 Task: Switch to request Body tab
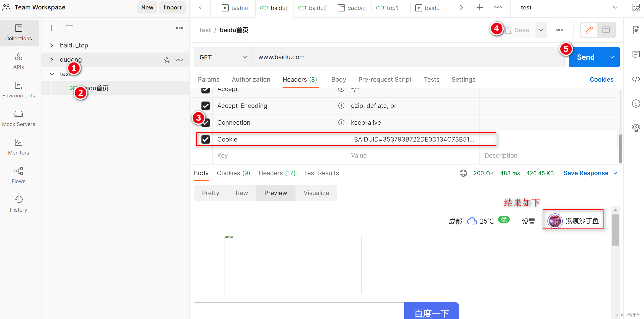pyautogui.click(x=339, y=80)
